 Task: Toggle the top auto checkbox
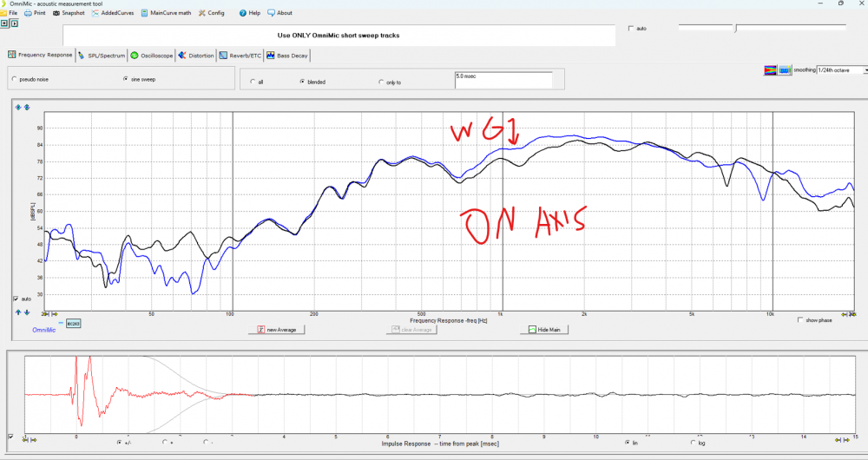coord(631,29)
